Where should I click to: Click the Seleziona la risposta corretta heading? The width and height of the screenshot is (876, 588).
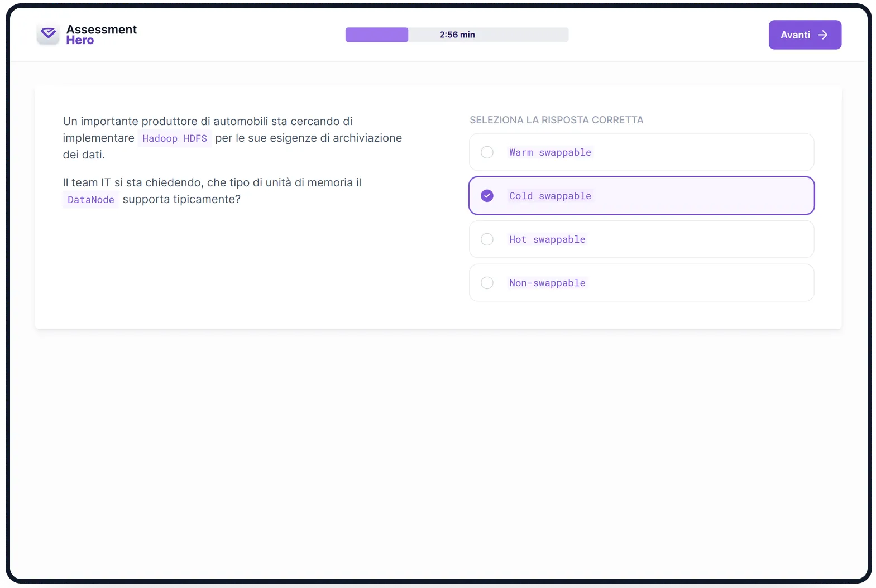(557, 120)
